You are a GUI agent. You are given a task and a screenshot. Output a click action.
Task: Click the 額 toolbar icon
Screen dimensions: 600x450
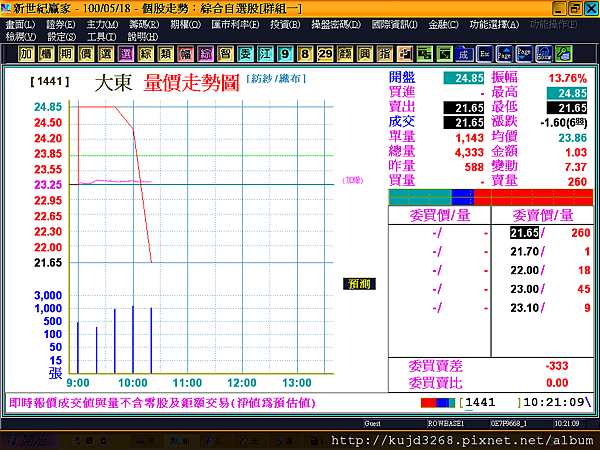click(x=345, y=54)
